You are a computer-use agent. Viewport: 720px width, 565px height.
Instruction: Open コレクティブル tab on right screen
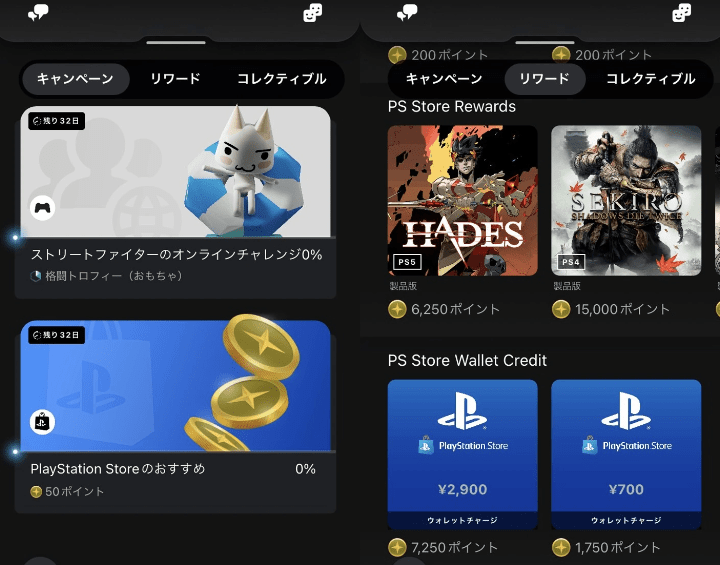tap(651, 79)
